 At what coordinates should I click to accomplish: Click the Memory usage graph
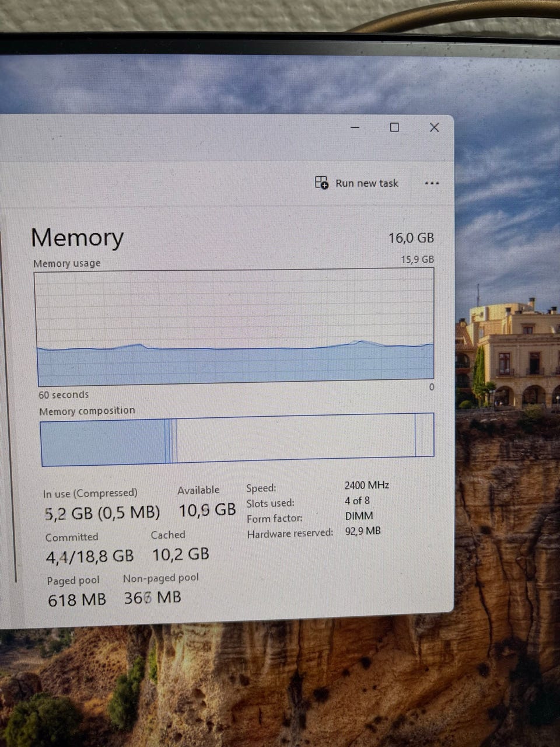[235, 327]
